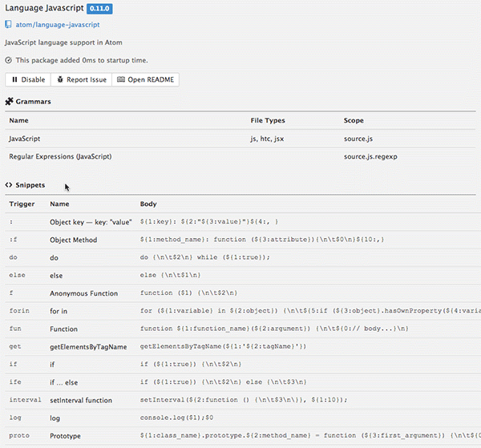Click the 0.11.0 version badge
The height and width of the screenshot is (448, 481).
coord(99,8)
